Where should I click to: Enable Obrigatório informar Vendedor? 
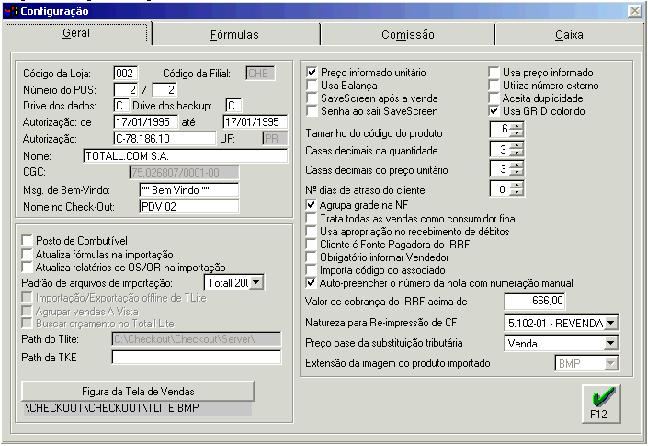pos(310,257)
